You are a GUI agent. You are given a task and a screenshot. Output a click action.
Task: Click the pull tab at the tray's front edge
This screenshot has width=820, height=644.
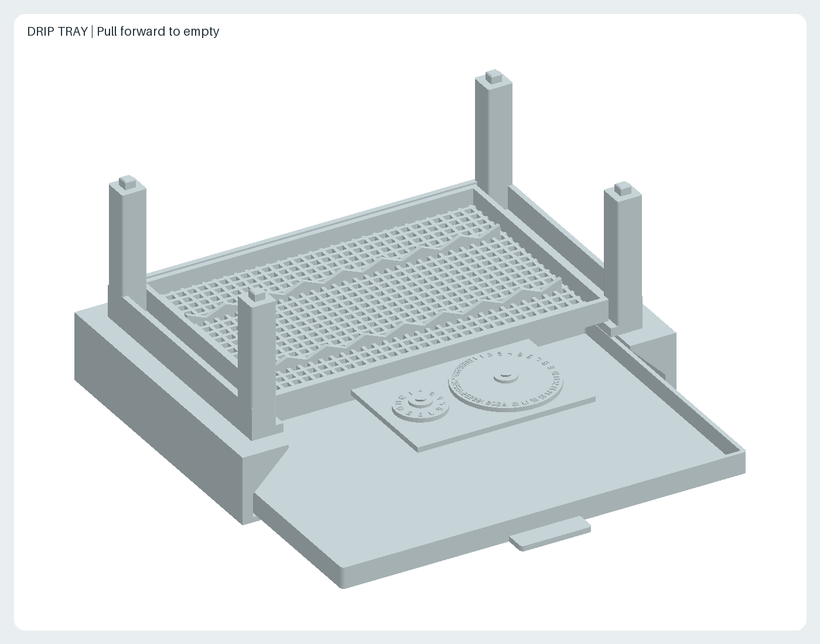coord(550,533)
